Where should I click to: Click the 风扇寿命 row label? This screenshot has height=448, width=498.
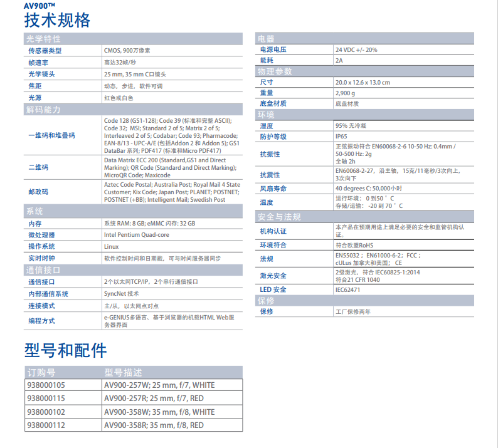coord(273,189)
